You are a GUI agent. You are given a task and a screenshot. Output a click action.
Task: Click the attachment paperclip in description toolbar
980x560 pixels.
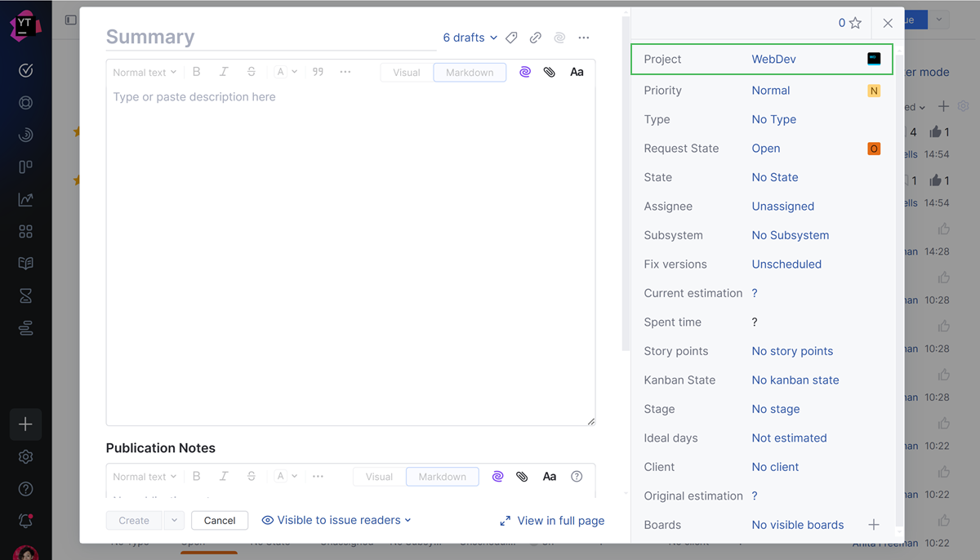tap(550, 72)
